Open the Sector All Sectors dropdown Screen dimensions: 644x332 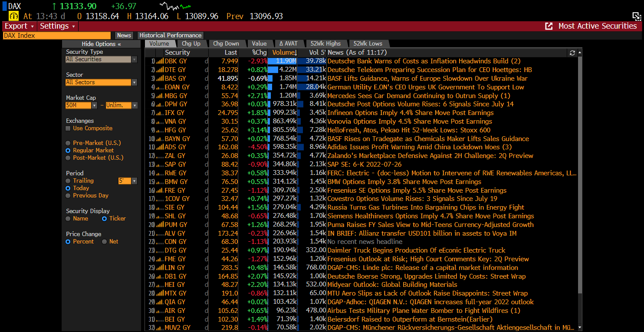tap(101, 82)
